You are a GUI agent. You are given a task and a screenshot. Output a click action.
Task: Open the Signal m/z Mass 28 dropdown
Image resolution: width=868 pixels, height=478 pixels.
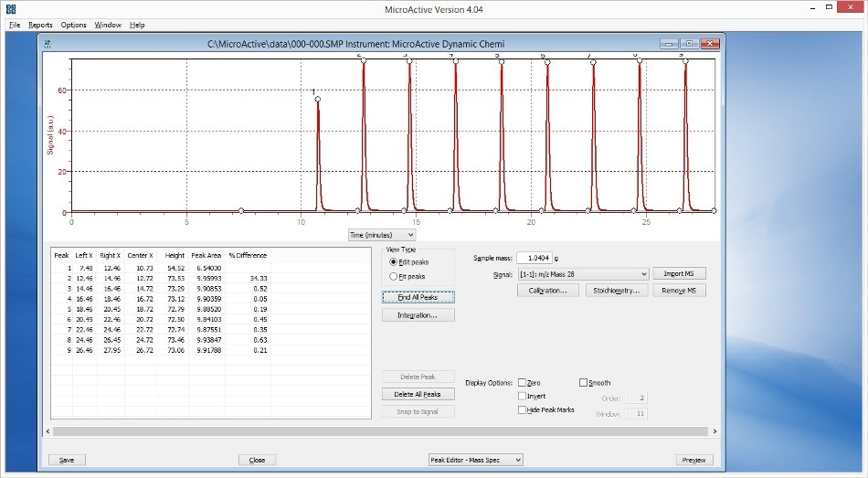tap(584, 274)
